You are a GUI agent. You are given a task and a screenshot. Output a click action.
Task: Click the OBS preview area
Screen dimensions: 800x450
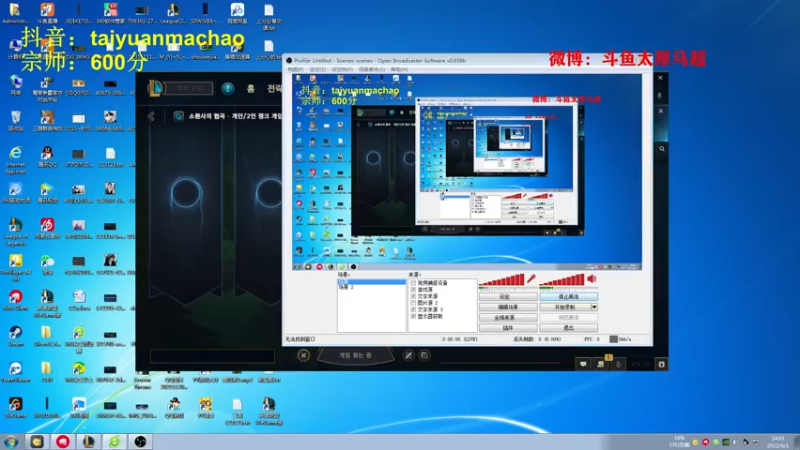click(467, 172)
